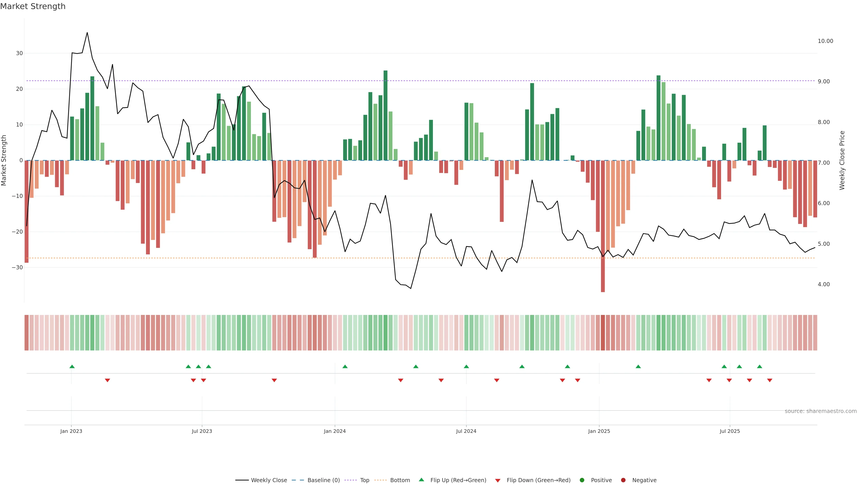The width and height of the screenshot is (868, 488).
Task: Click Flip Down red triangle legend icon
Action: click(498, 481)
